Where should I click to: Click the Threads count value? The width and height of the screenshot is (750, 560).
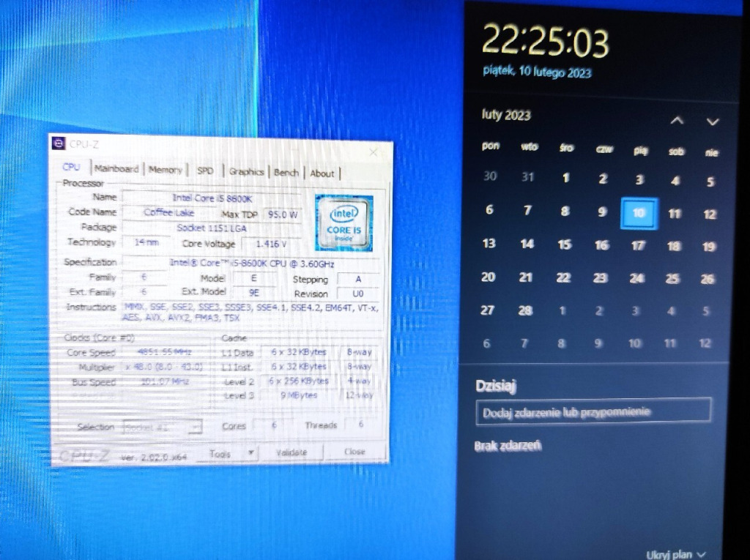(361, 424)
